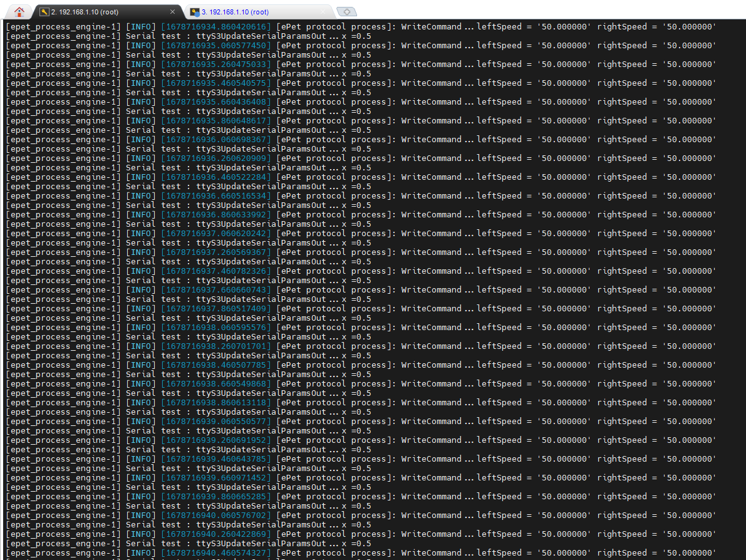The height and width of the screenshot is (560, 746).
Task: Select timestamp 1678716938.860613118
Action: click(x=216, y=403)
